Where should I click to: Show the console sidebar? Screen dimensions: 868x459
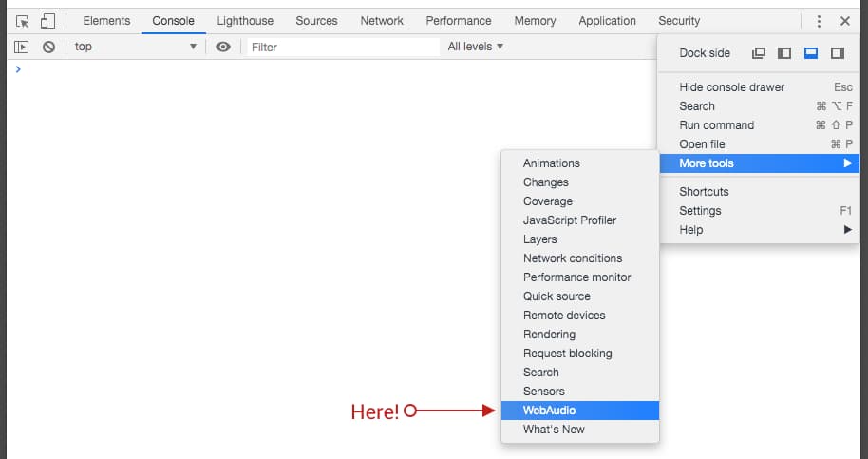tap(22, 47)
